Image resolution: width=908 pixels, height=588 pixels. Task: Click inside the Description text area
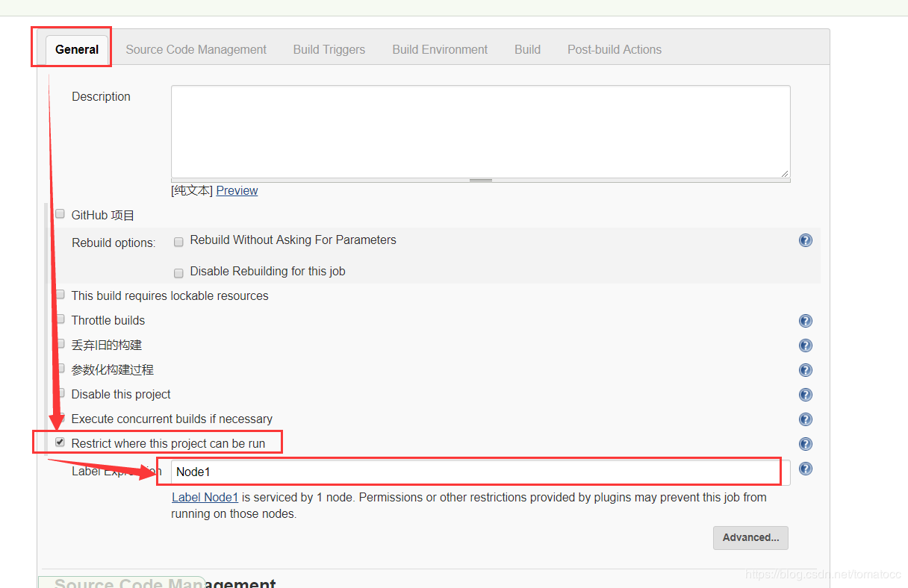480,131
